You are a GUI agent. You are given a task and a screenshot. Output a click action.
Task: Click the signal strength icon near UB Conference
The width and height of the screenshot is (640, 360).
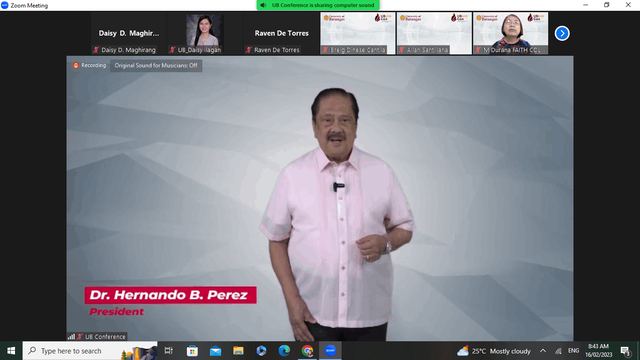[71, 337]
